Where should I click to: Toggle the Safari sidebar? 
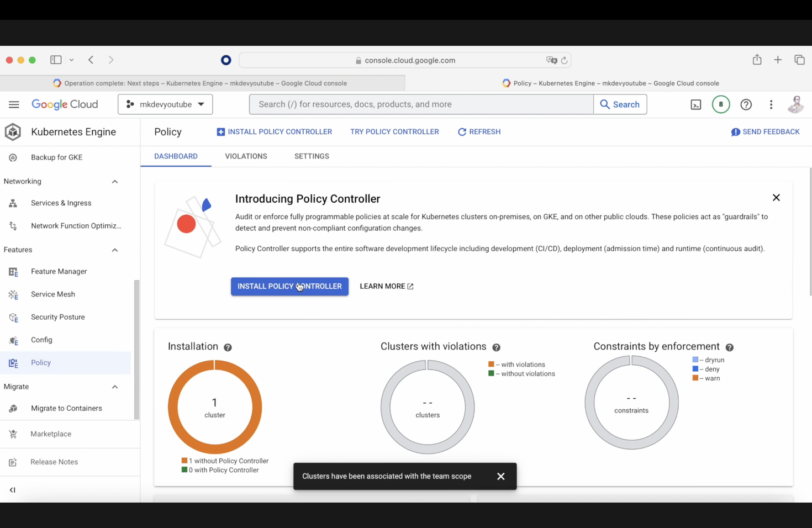[56, 60]
